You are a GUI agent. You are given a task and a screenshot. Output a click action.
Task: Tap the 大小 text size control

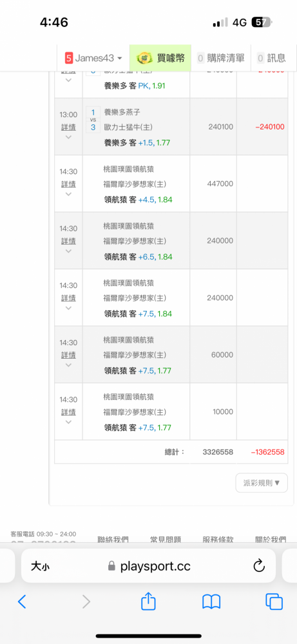coord(41,566)
